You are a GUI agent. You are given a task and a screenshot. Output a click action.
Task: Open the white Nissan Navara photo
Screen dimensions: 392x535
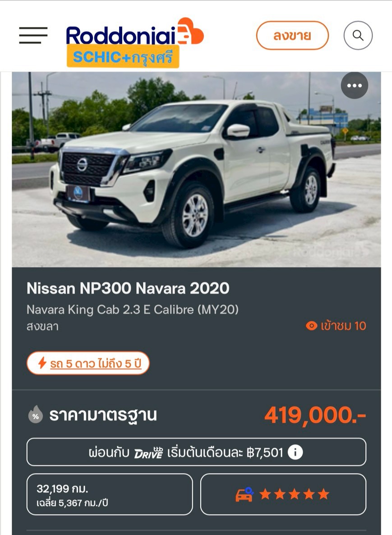tap(196, 169)
